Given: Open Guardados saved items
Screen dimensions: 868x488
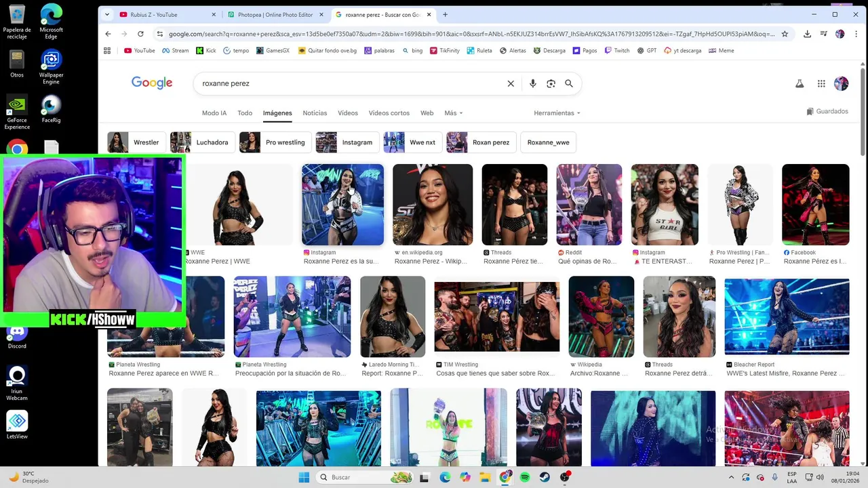Looking at the screenshot, I should [x=827, y=111].
